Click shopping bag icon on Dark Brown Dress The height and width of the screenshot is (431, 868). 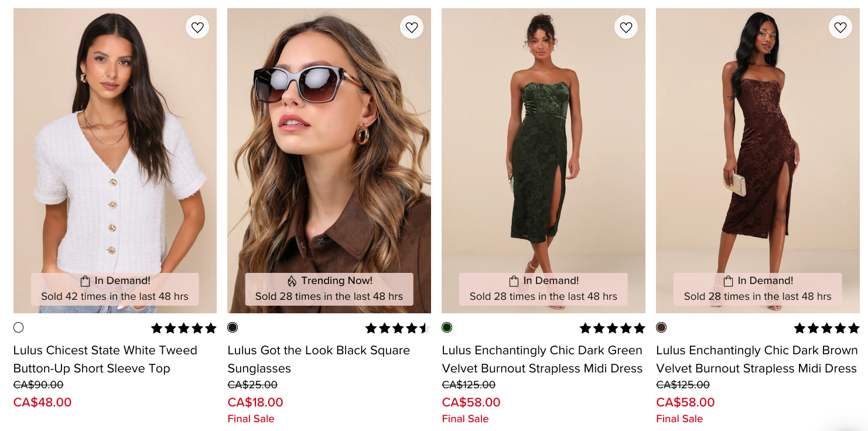tap(729, 281)
